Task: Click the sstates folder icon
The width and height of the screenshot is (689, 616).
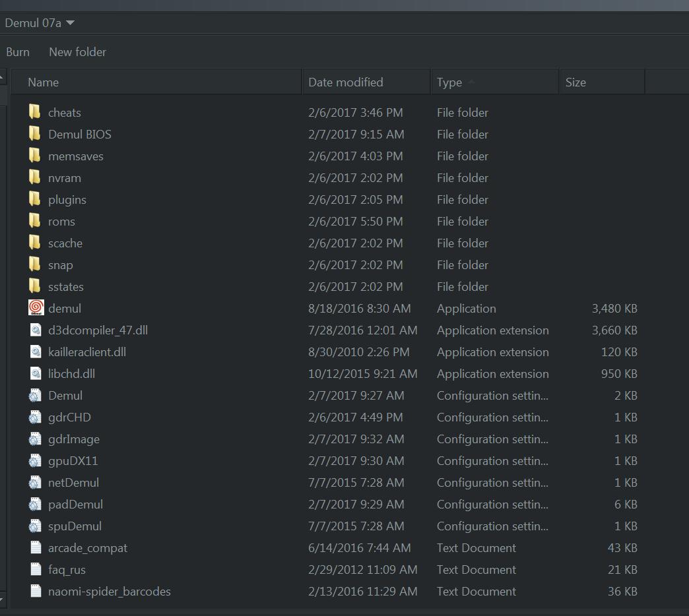Action: [35, 286]
